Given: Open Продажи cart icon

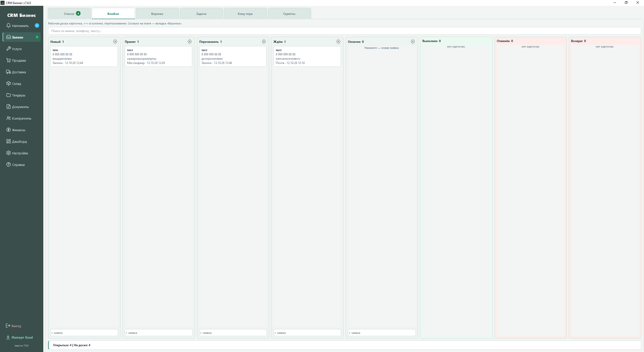Looking at the screenshot, I should pos(9,60).
